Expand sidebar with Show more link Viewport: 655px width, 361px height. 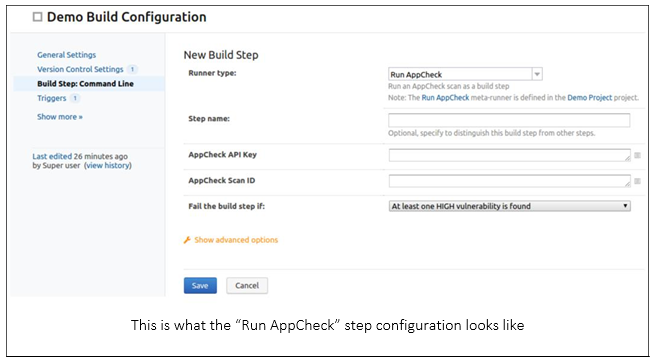(x=60, y=117)
